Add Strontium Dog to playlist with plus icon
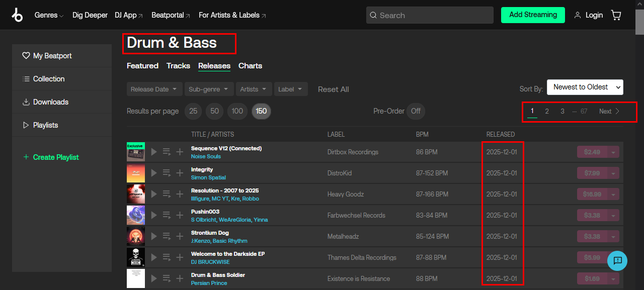This screenshot has height=290, width=644. [180, 236]
